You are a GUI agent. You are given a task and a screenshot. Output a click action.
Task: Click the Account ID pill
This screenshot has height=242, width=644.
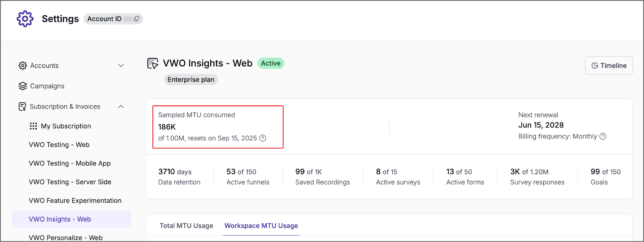click(x=113, y=19)
